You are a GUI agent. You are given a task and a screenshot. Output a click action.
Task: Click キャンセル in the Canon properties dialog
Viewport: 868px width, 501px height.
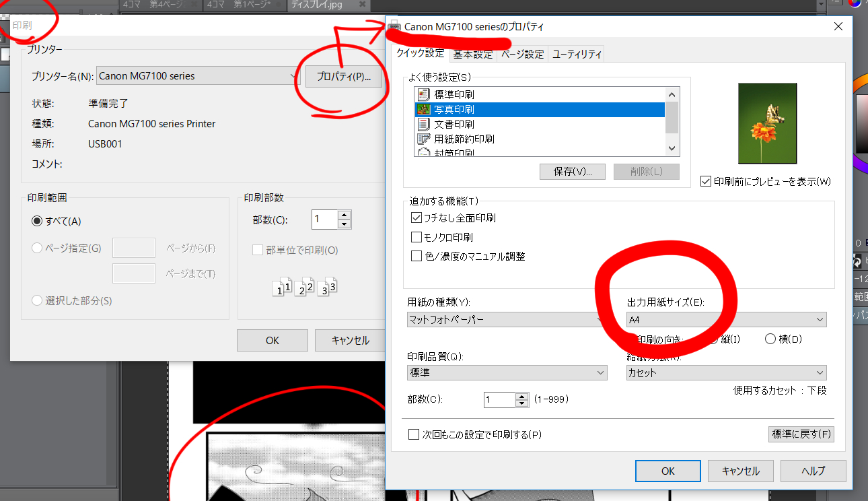[740, 471]
